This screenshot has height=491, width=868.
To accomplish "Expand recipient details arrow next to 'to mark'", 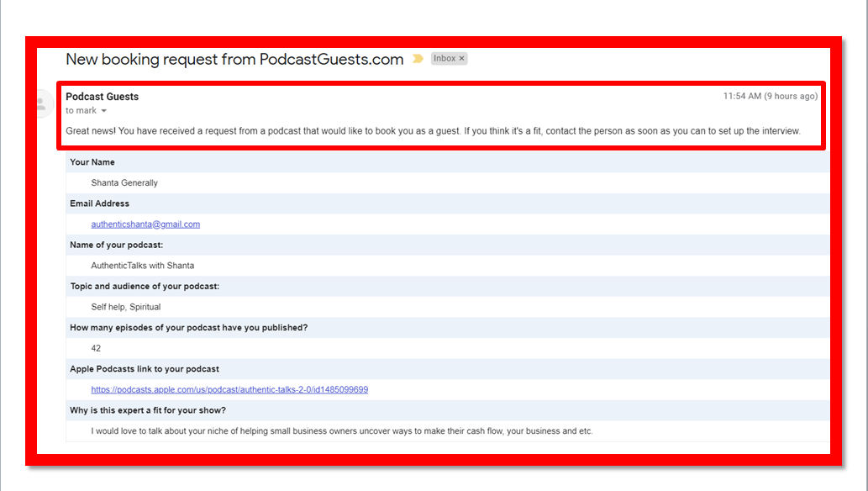I will pos(104,111).
